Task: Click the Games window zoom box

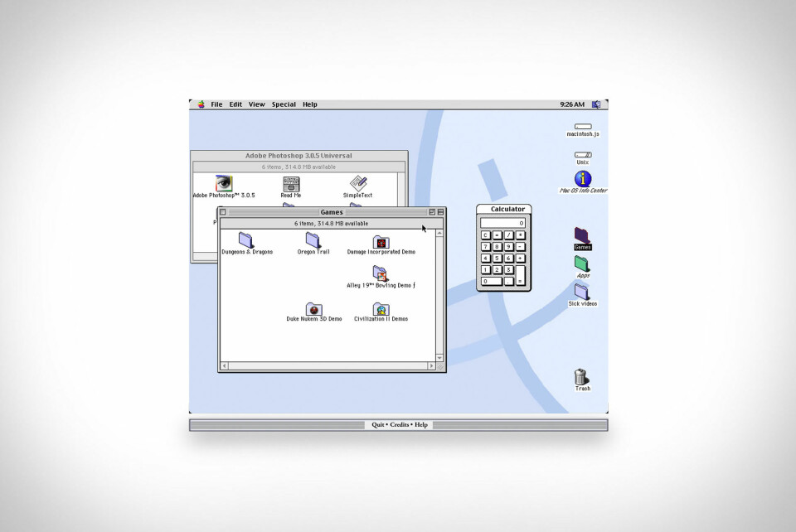Action: pyautogui.click(x=432, y=212)
